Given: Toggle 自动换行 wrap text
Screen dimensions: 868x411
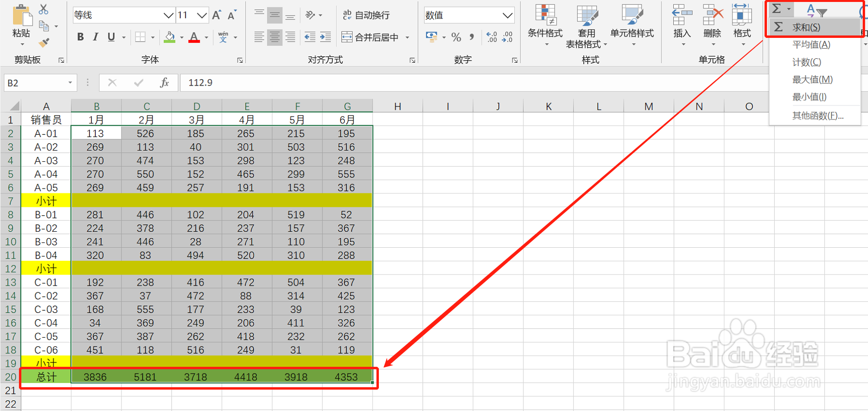Looking at the screenshot, I should pos(366,15).
